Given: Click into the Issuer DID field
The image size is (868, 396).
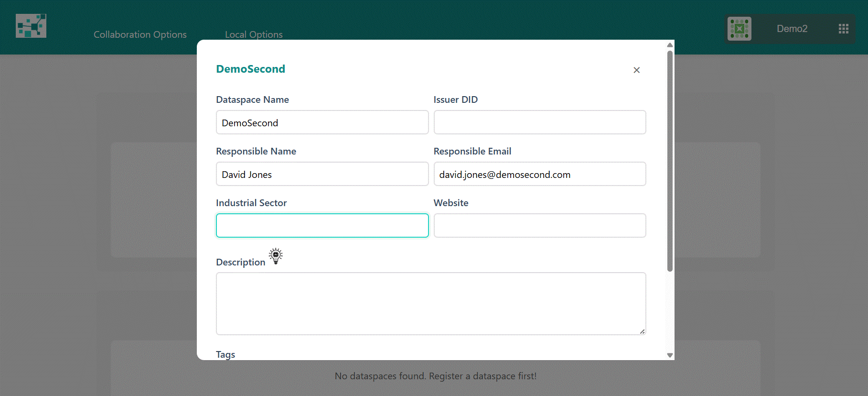Looking at the screenshot, I should coord(539,122).
